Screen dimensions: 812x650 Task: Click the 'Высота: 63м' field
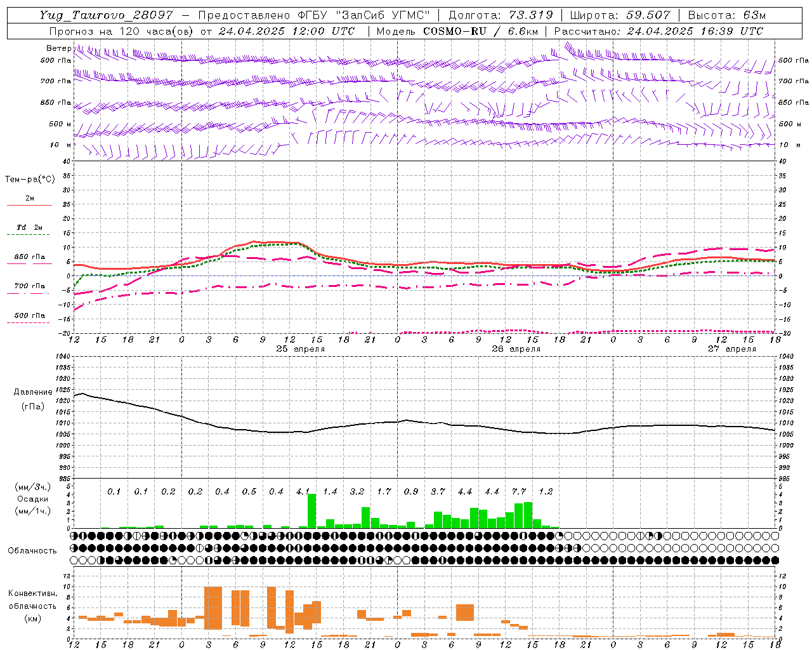(x=726, y=15)
